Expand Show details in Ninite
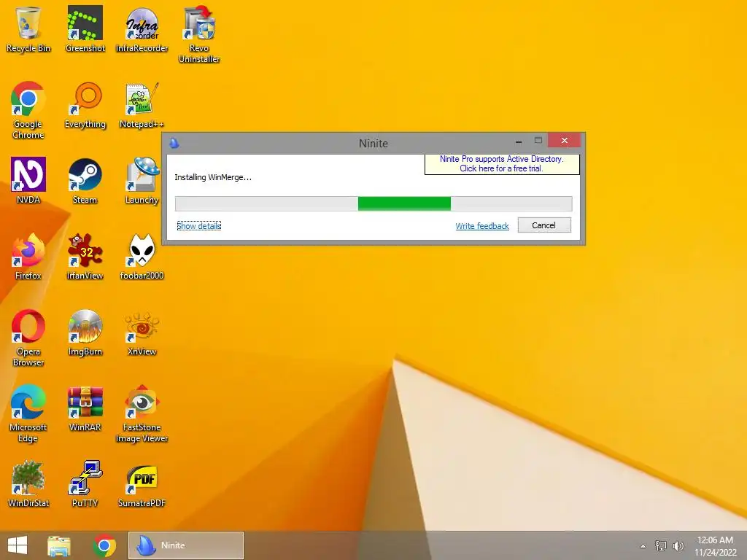This screenshot has width=747, height=560. coord(198,226)
